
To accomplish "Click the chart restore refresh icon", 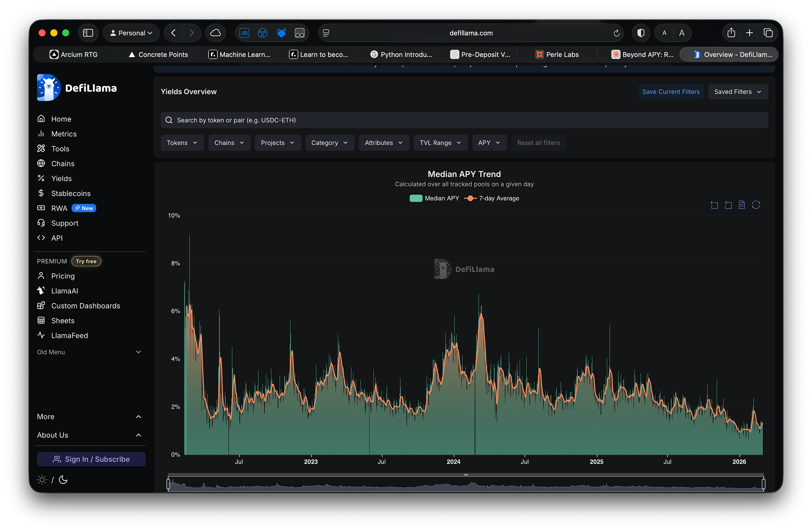I will click(x=756, y=205).
